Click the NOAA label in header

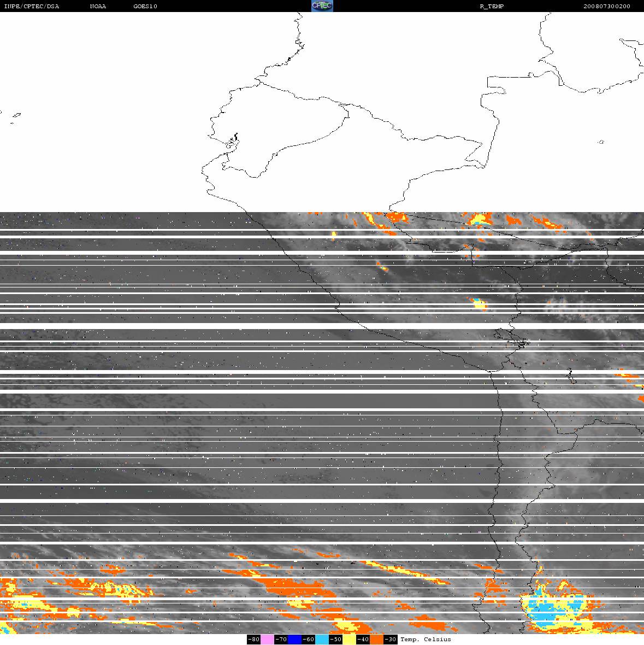click(x=98, y=6)
